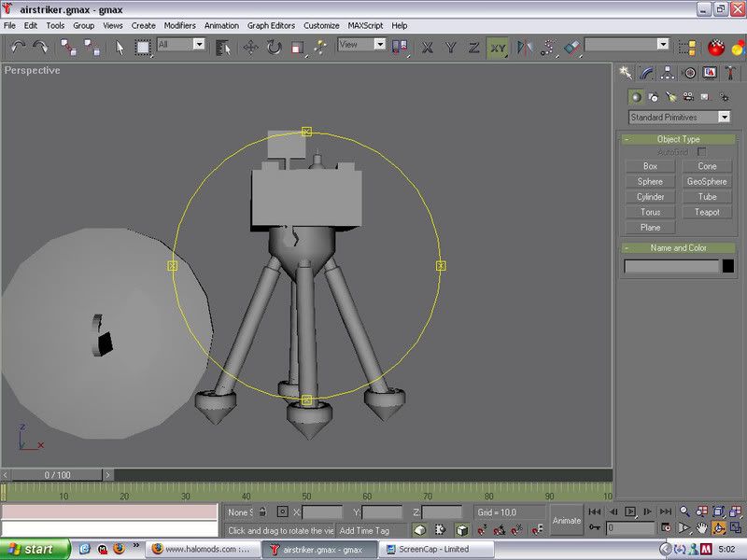Activate the Select and Rotate tool
The height and width of the screenshot is (560, 747).
pos(274,48)
